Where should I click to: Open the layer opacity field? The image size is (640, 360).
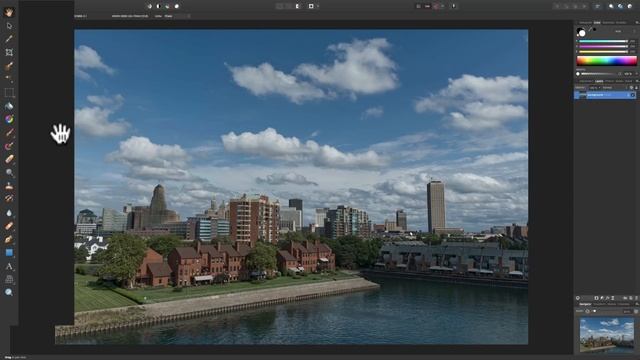click(x=594, y=88)
